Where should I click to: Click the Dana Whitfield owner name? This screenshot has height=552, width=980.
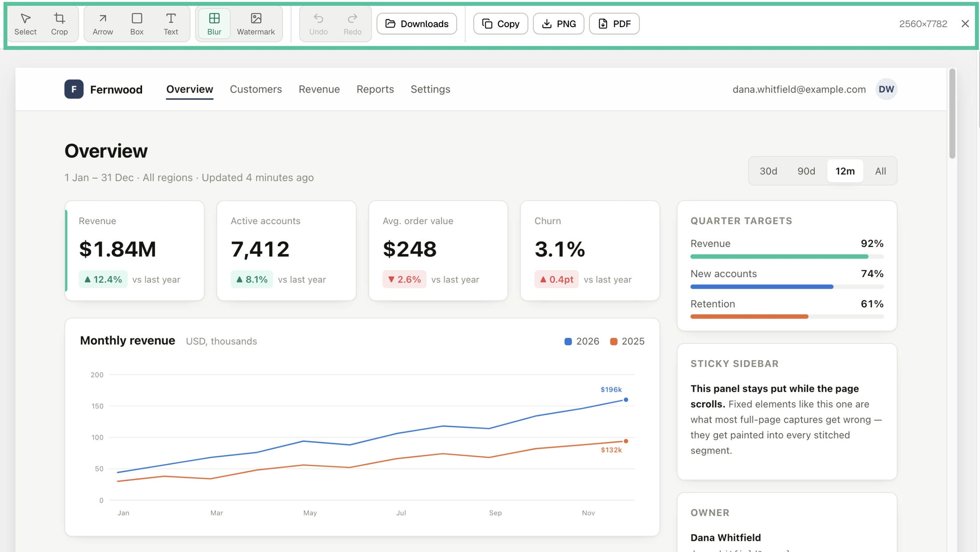(x=726, y=538)
